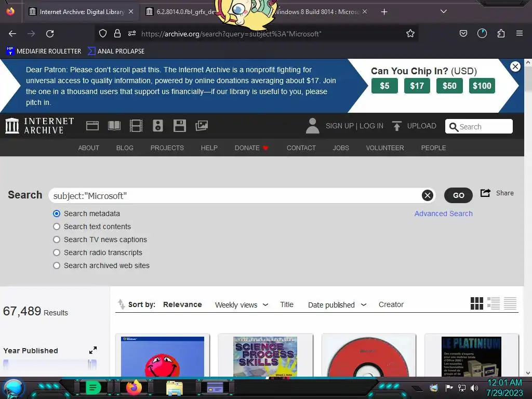Select Search TV news captions option
This screenshot has width=532, height=399.
pyautogui.click(x=57, y=240)
